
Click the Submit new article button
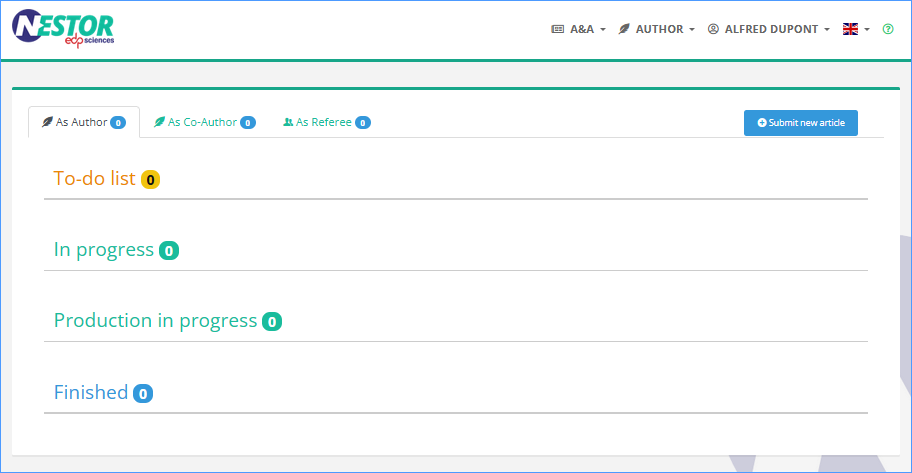800,123
